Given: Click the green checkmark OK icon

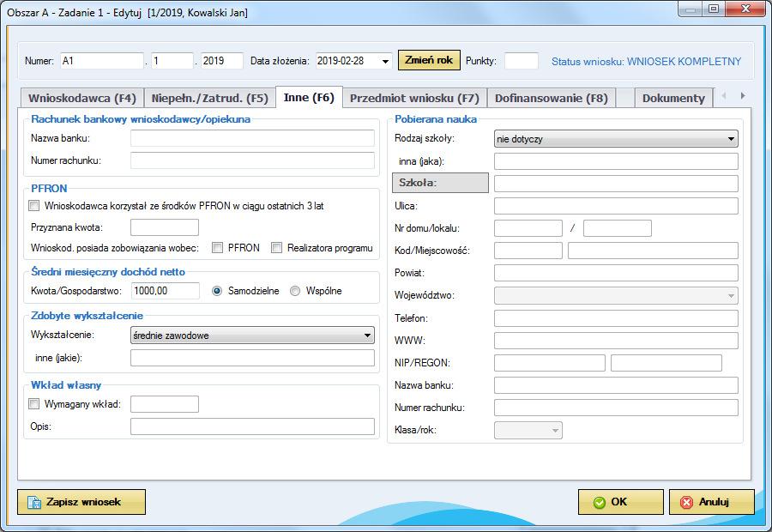Looking at the screenshot, I should pyautogui.click(x=600, y=503).
